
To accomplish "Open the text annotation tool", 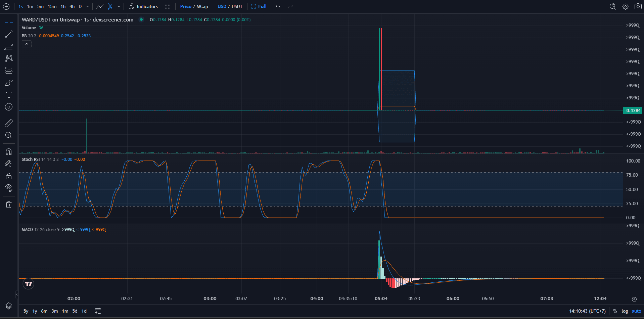I will (x=9, y=94).
